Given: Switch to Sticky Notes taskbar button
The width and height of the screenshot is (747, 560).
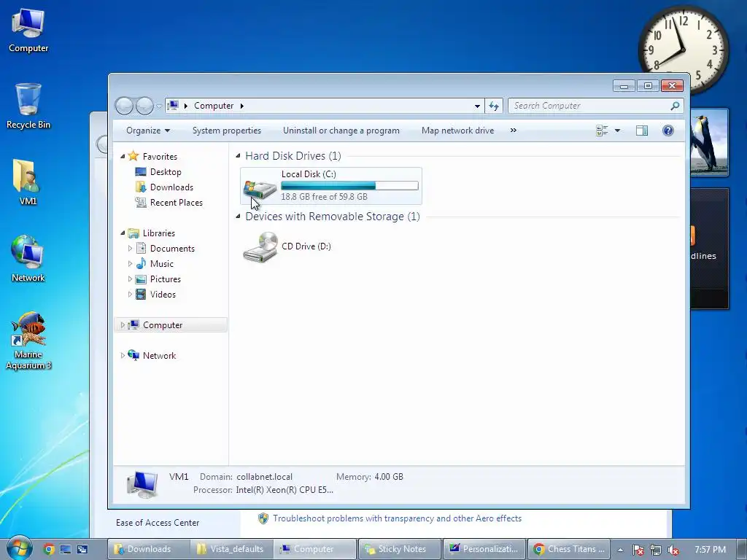Looking at the screenshot, I should 400,549.
